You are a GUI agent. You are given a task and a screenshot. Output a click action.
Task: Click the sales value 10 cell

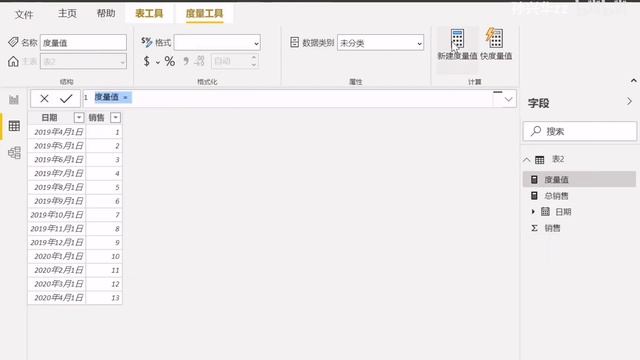(x=104, y=256)
